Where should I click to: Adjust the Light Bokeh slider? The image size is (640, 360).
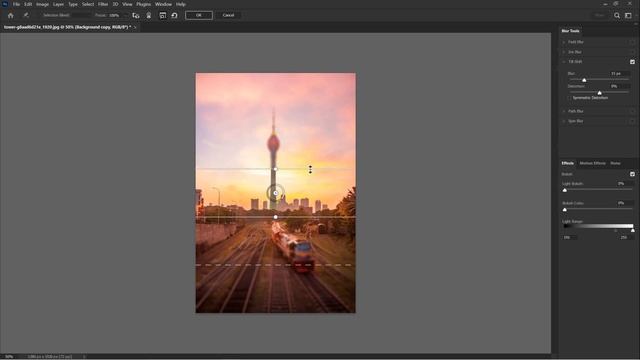point(565,190)
